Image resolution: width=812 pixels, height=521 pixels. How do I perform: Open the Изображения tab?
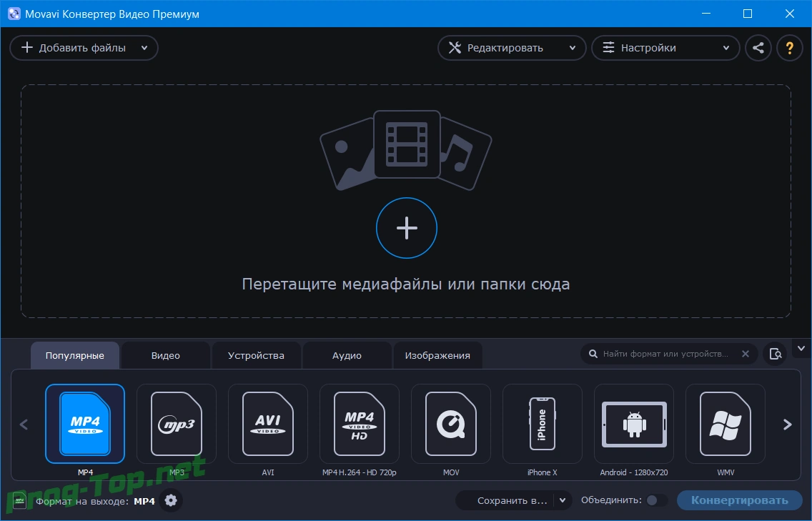(437, 355)
